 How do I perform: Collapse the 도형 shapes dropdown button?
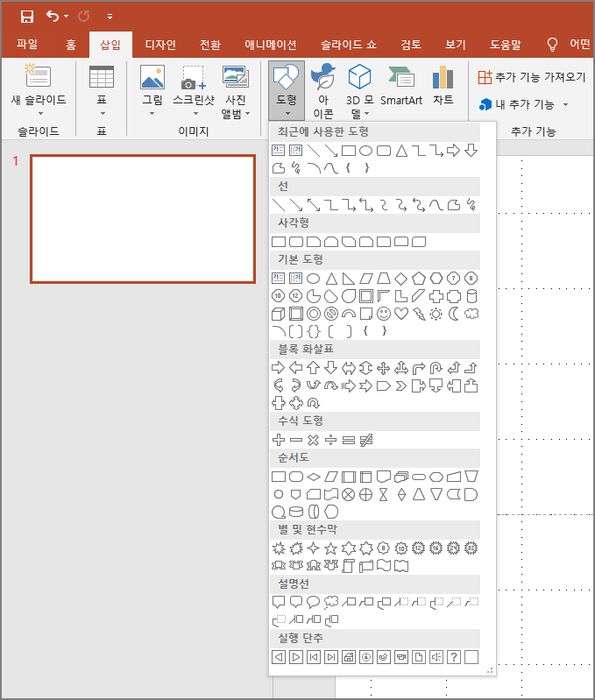pos(287,90)
